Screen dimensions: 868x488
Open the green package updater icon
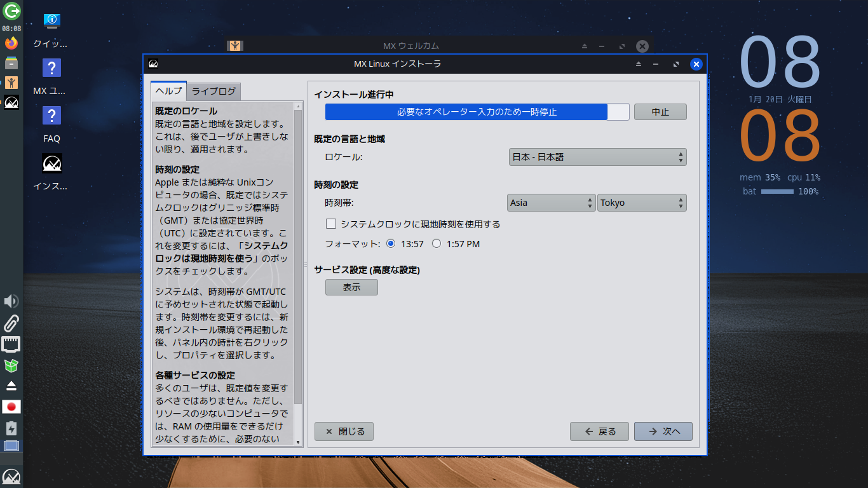tap(11, 365)
